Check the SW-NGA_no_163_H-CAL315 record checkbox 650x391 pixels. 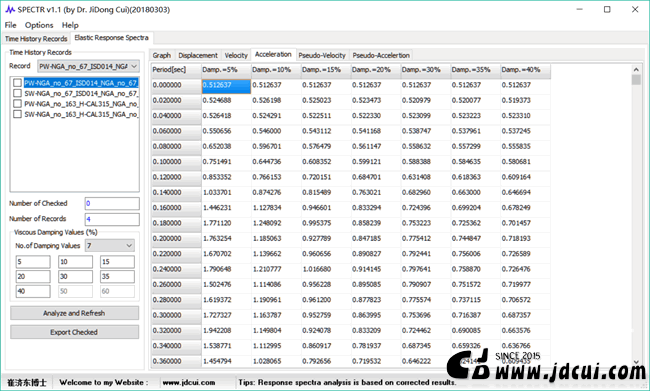pos(17,114)
